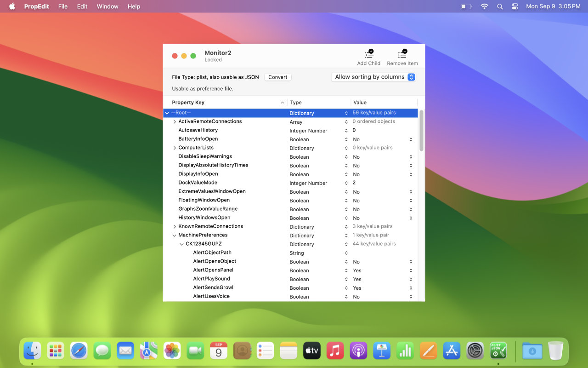588x368 pixels.
Task: Sort by the Property Key column header
Action: click(225, 103)
